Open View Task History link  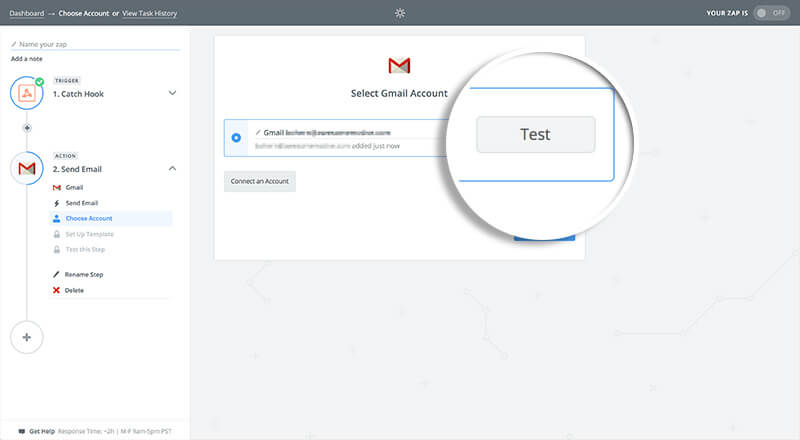[x=149, y=13]
